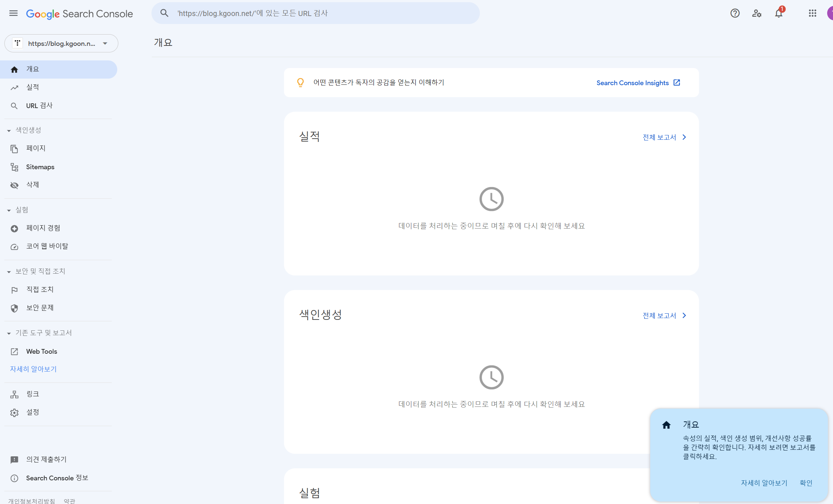
Task: Open the hamburger main menu
Action: 13,13
